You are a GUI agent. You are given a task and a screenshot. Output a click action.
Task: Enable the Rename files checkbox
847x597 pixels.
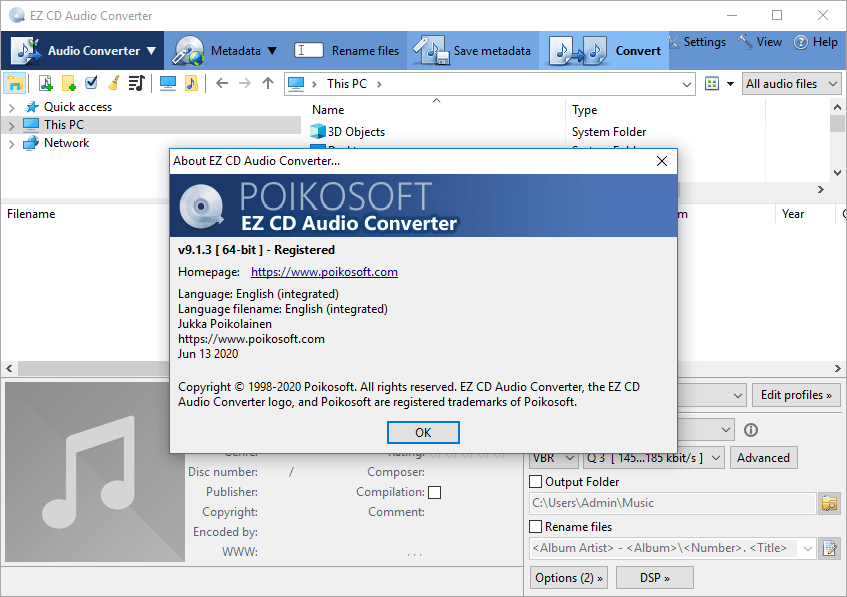[535, 526]
